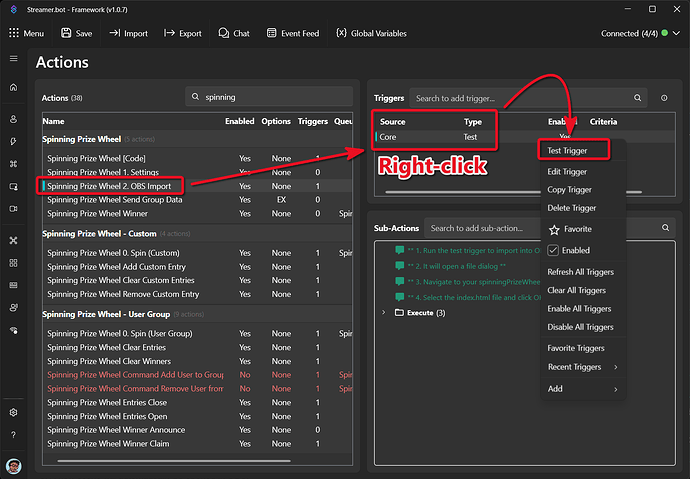Select 'Spinning Prize Wheel Send Group Data' row

point(197,200)
